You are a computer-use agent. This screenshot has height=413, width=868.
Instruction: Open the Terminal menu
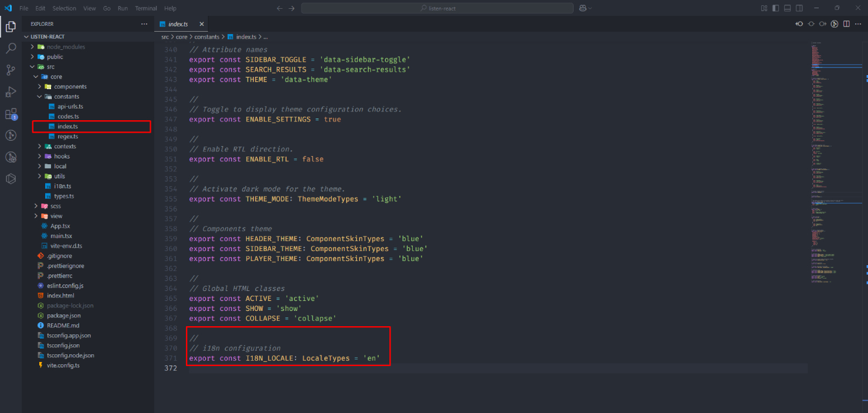(147, 8)
